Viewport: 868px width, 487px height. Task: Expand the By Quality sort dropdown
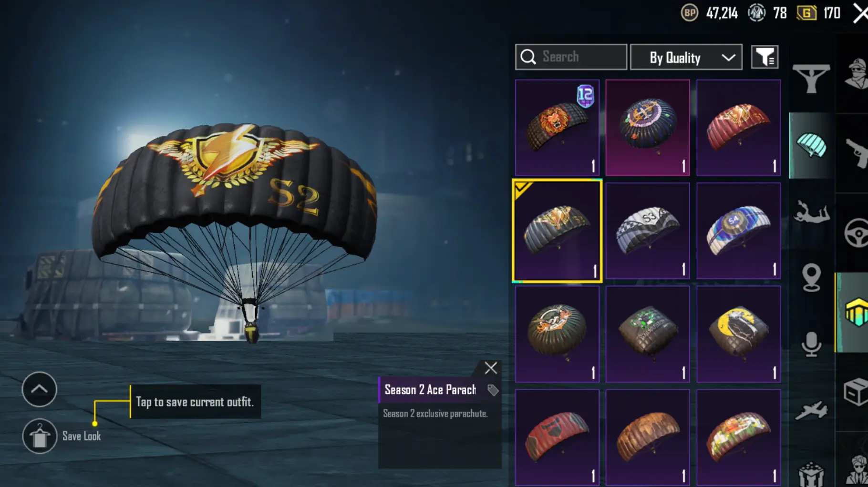pos(686,57)
